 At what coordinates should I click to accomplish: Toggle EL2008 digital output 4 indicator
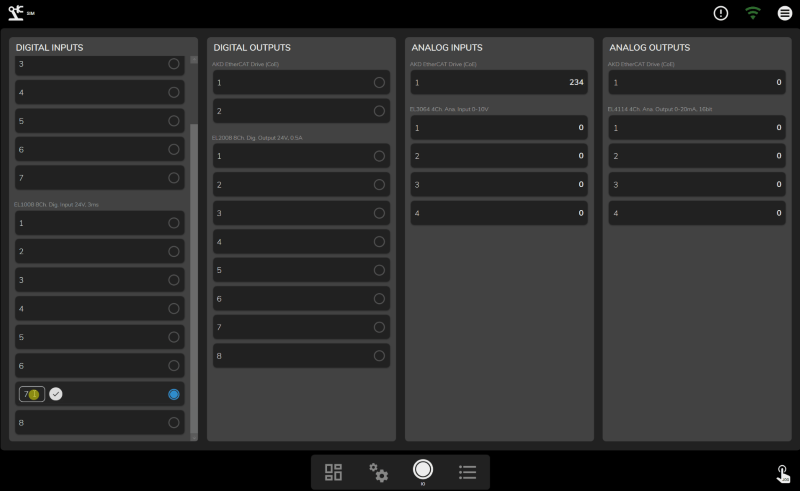(379, 241)
